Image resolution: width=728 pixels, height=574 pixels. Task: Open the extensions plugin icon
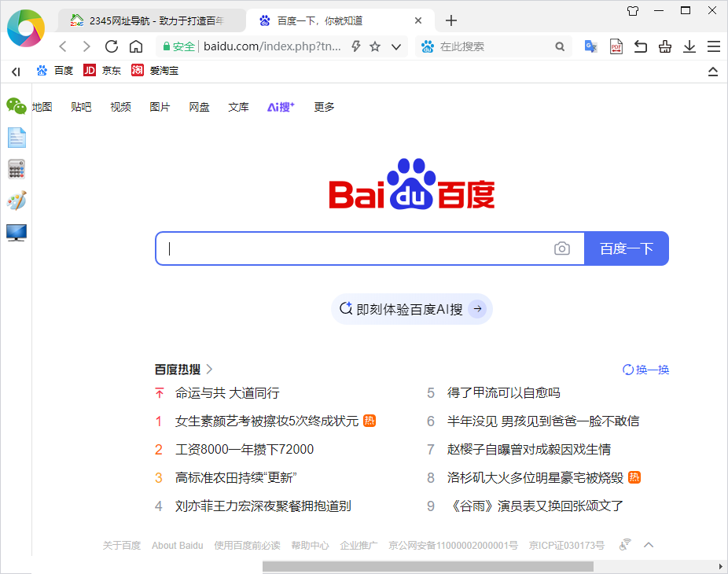click(665, 46)
